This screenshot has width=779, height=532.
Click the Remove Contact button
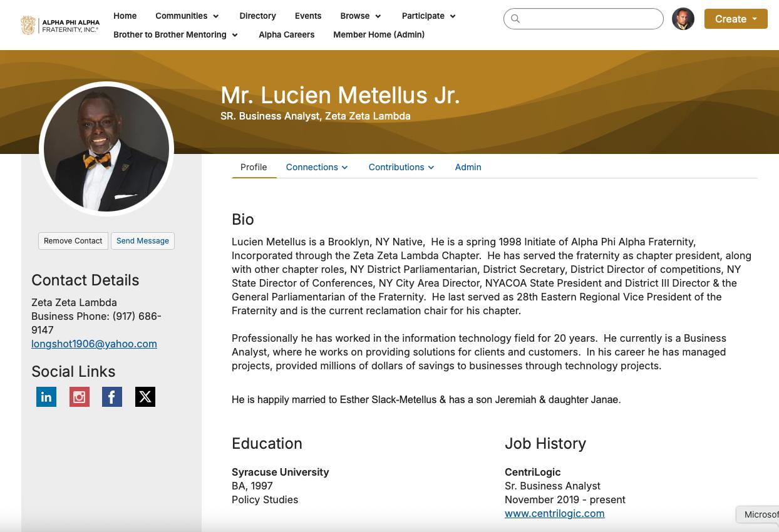click(73, 241)
